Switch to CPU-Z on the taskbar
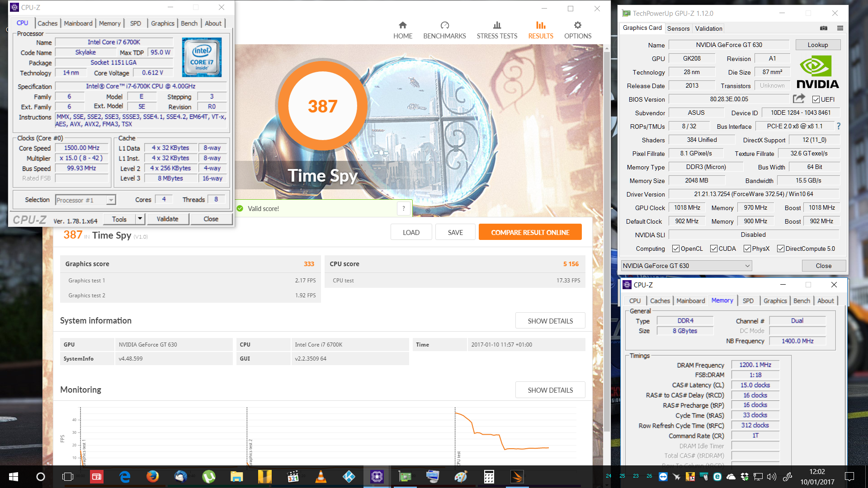The image size is (868, 488). [x=377, y=477]
